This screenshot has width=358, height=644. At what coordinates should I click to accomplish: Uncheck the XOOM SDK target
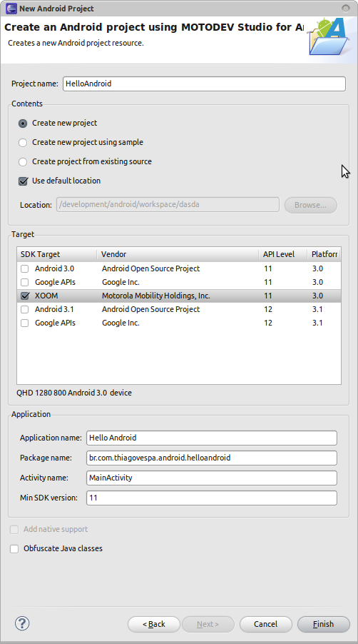(x=25, y=296)
